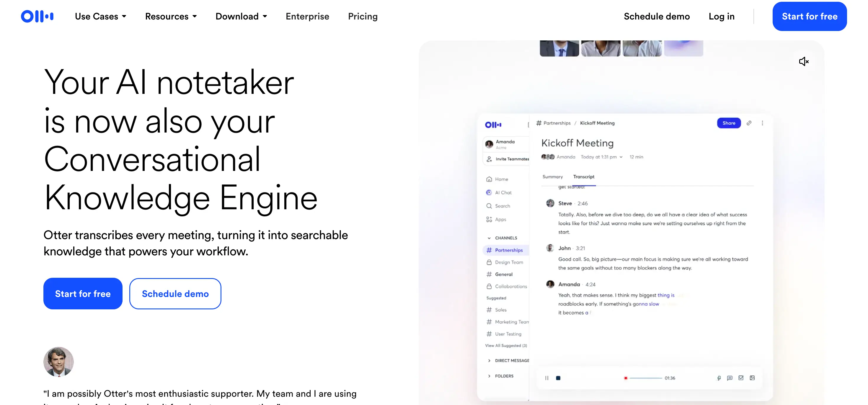The image size is (868, 405).
Task: Switch to the Summary tab
Action: (x=553, y=177)
